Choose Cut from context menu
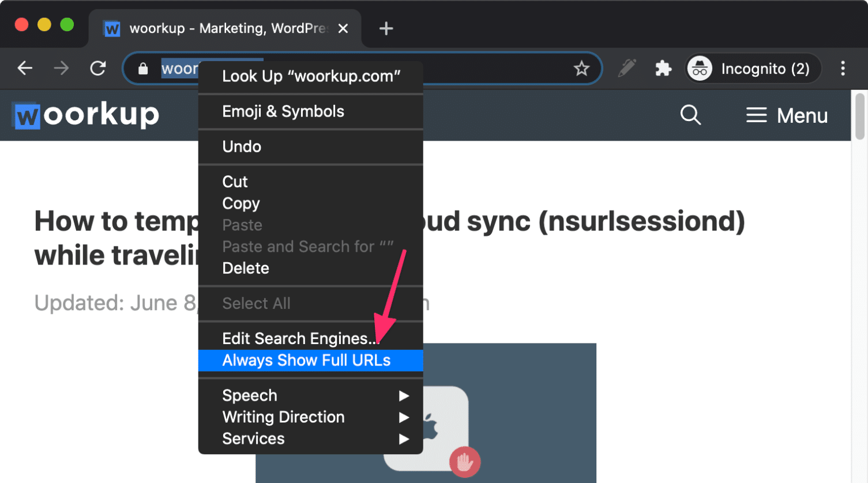Viewport: 868px width, 483px height. (311, 182)
